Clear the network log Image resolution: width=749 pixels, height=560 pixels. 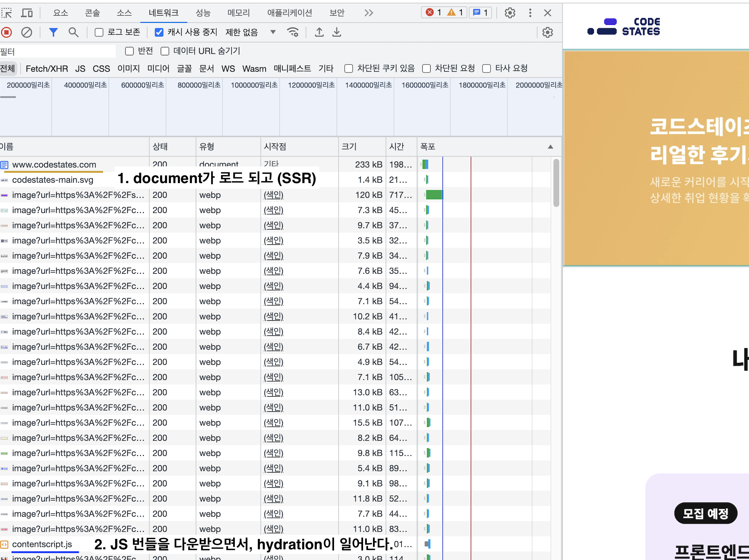[26, 32]
